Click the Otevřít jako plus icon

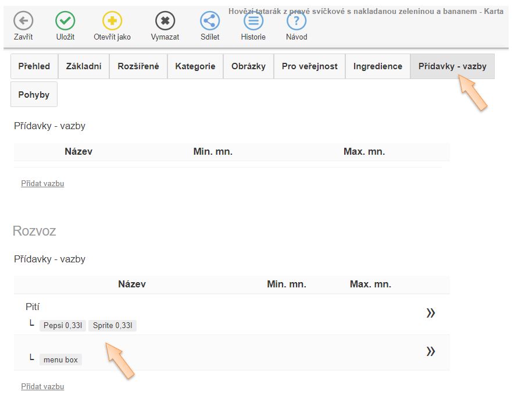coord(112,22)
